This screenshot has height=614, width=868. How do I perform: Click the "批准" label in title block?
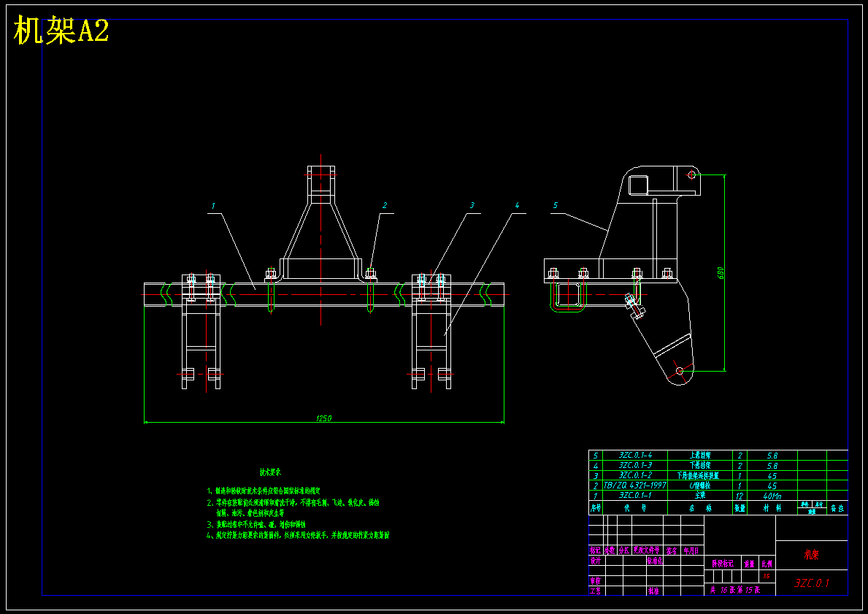(x=654, y=591)
